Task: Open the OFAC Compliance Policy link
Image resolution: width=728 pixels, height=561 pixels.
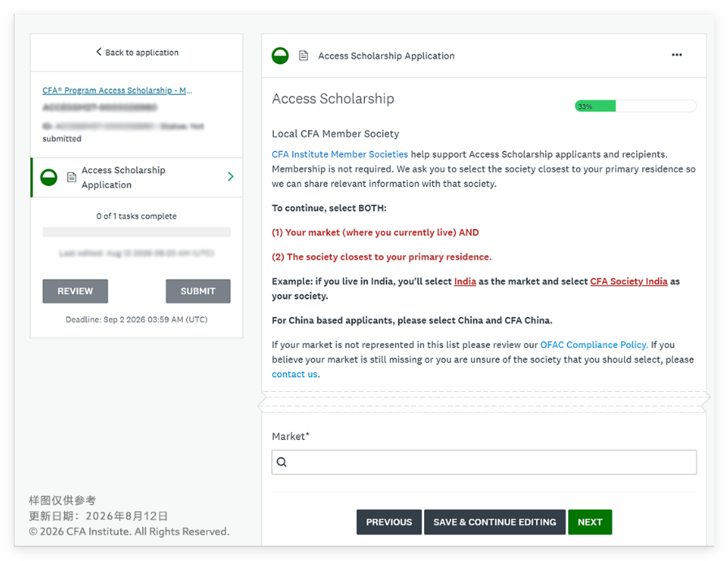Action: (x=594, y=345)
